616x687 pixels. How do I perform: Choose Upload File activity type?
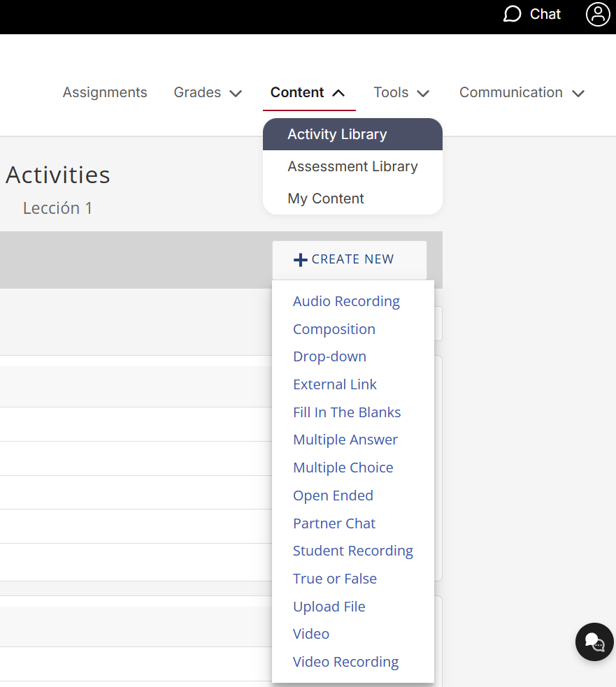point(329,607)
